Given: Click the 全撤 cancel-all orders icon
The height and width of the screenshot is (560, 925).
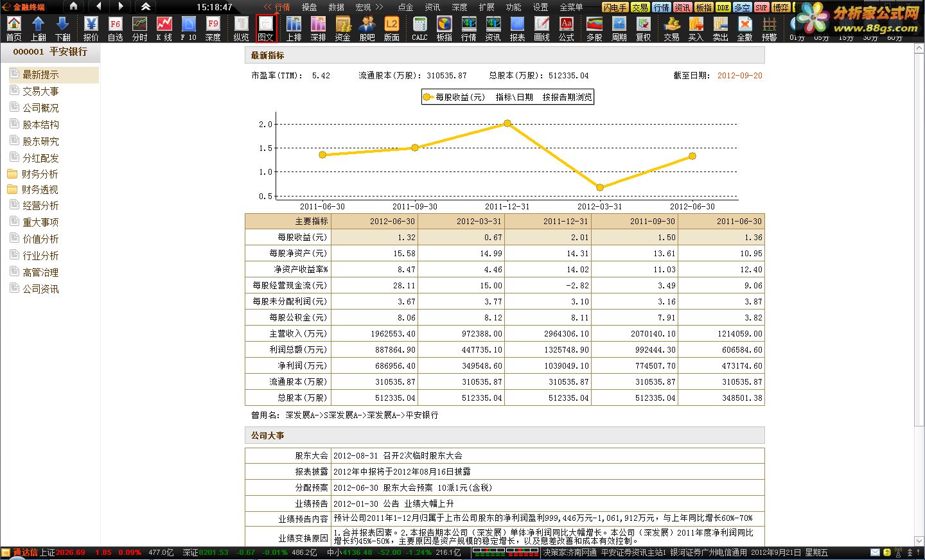Looking at the screenshot, I should 744,28.
